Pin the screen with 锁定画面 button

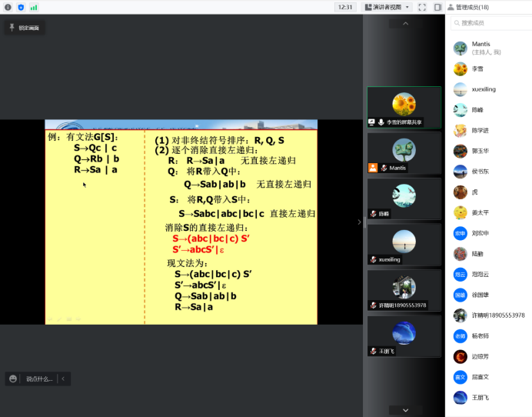pyautogui.click(x=25, y=27)
